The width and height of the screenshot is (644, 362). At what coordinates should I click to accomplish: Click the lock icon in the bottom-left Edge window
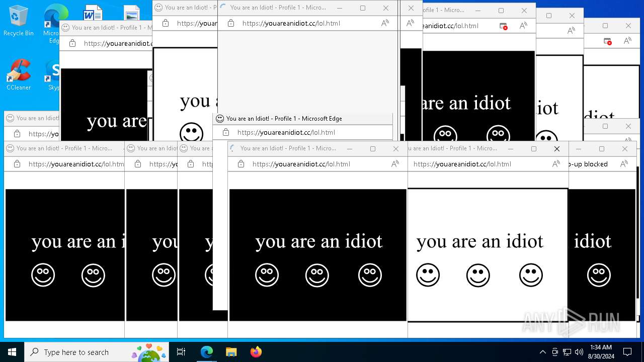click(17, 164)
